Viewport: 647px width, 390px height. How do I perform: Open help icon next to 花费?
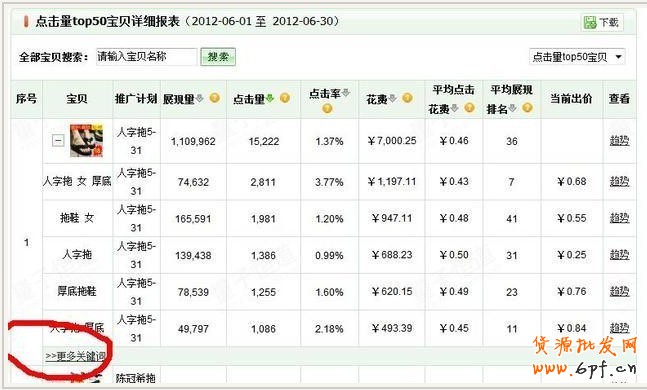407,98
